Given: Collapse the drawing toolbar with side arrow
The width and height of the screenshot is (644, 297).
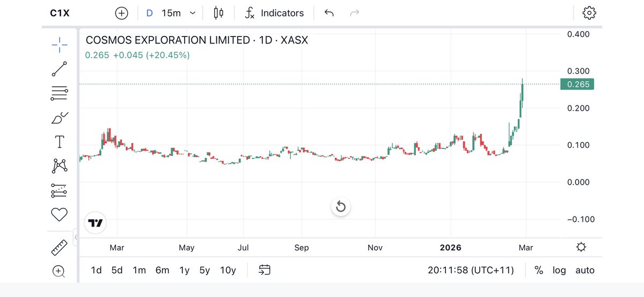Looking at the screenshot, I should tap(76, 237).
